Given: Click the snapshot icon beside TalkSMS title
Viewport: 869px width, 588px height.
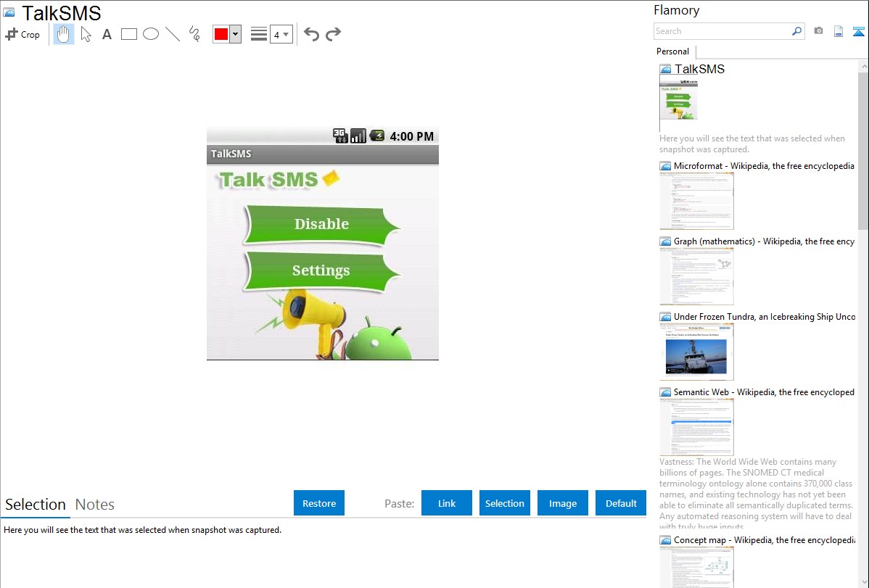Looking at the screenshot, I should pos(9,12).
